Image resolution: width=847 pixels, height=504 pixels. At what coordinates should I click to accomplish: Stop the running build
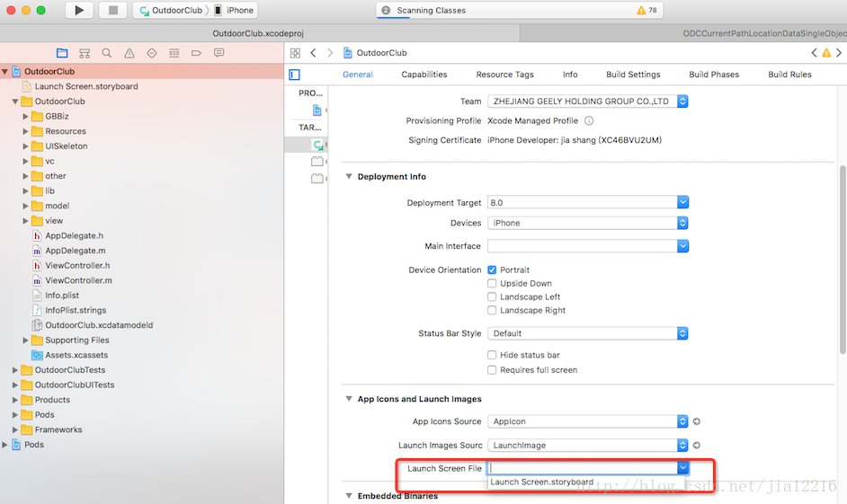[x=113, y=10]
